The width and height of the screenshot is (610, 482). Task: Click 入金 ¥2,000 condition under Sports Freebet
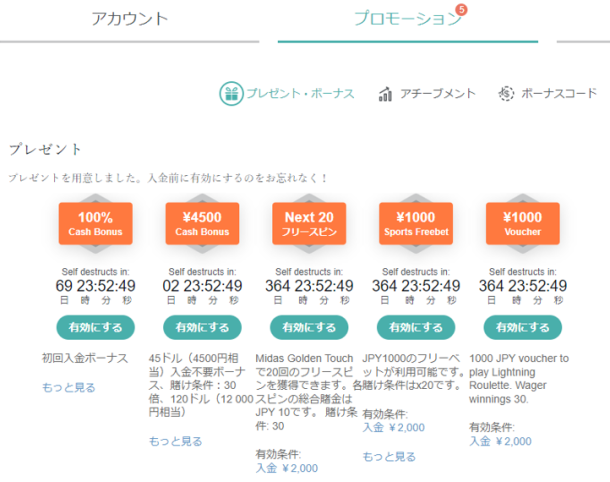tap(393, 428)
